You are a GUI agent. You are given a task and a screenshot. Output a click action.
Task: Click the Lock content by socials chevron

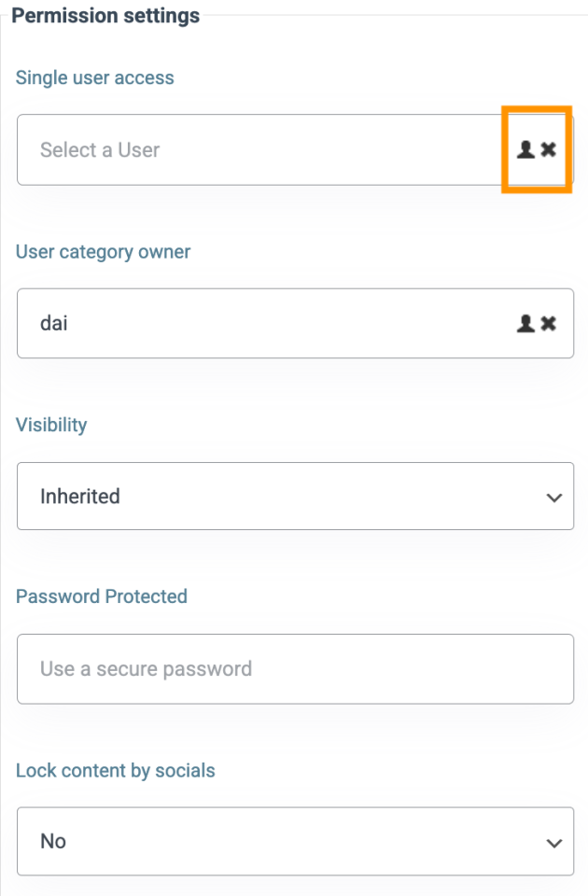(553, 842)
